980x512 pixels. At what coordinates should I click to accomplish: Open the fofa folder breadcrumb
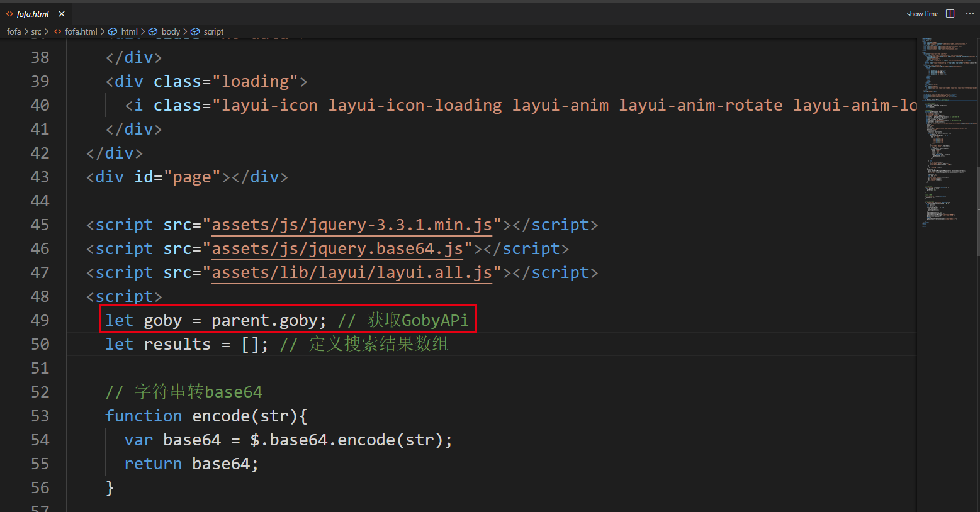[14, 31]
